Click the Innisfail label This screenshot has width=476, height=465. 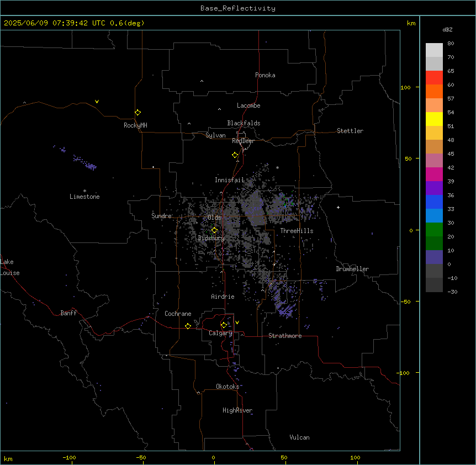point(229,180)
